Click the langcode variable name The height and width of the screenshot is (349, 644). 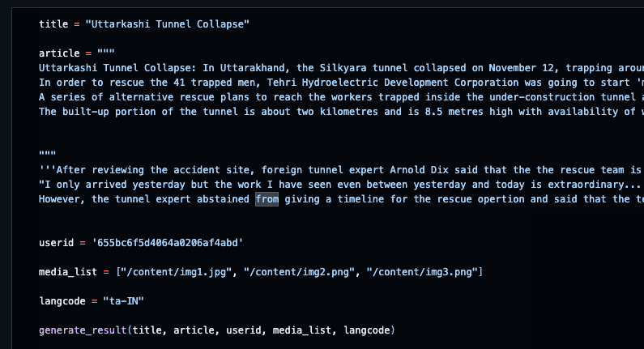pyautogui.click(x=62, y=301)
